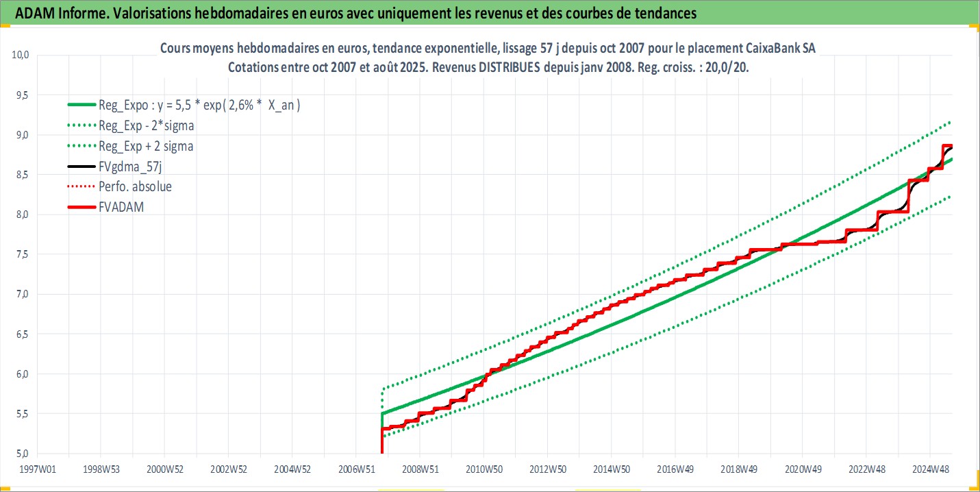Click the y-axis label 7,5
The height and width of the screenshot is (492, 980).
click(22, 254)
